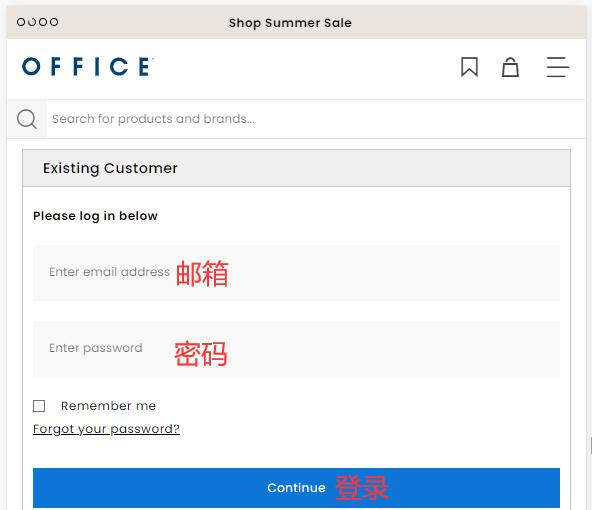Focus the Enter password field
This screenshot has width=592, height=510.
296,349
